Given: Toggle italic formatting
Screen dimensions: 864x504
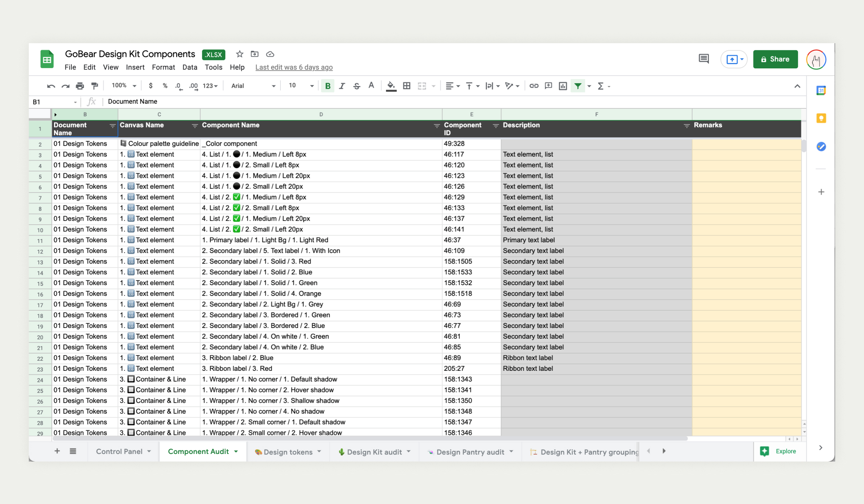Looking at the screenshot, I should click(342, 86).
